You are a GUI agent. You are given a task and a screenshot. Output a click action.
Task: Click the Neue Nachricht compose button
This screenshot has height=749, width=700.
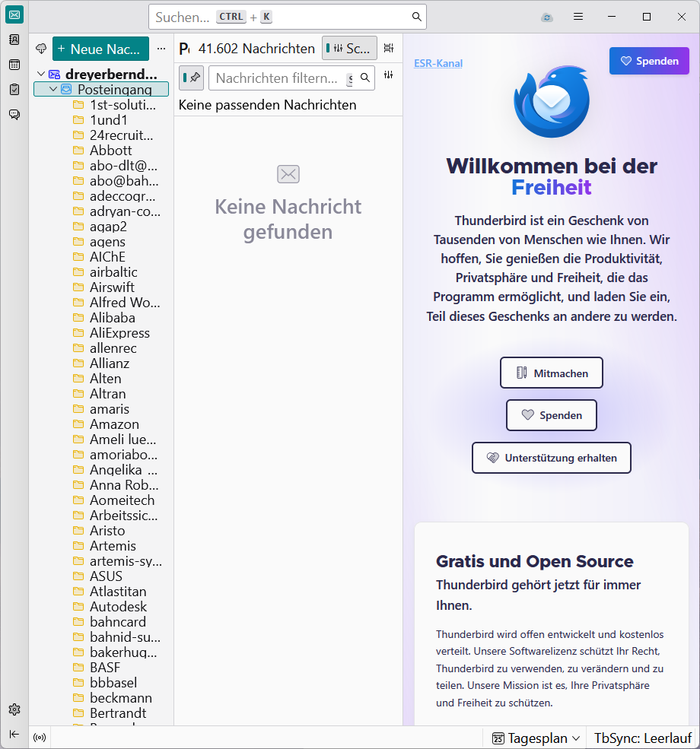click(x=101, y=49)
